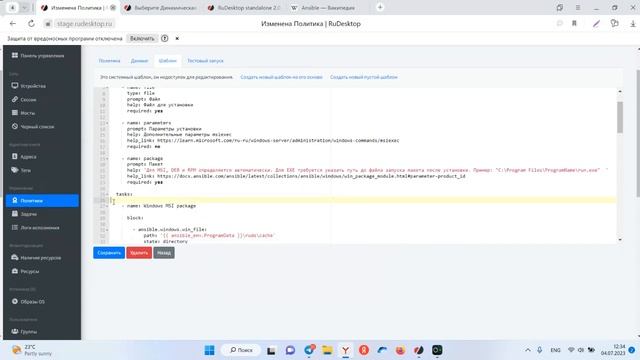This screenshot has width=640, height=360.
Task: Click the address bar showing stage.rudesktop.ru
Action: tap(84, 24)
